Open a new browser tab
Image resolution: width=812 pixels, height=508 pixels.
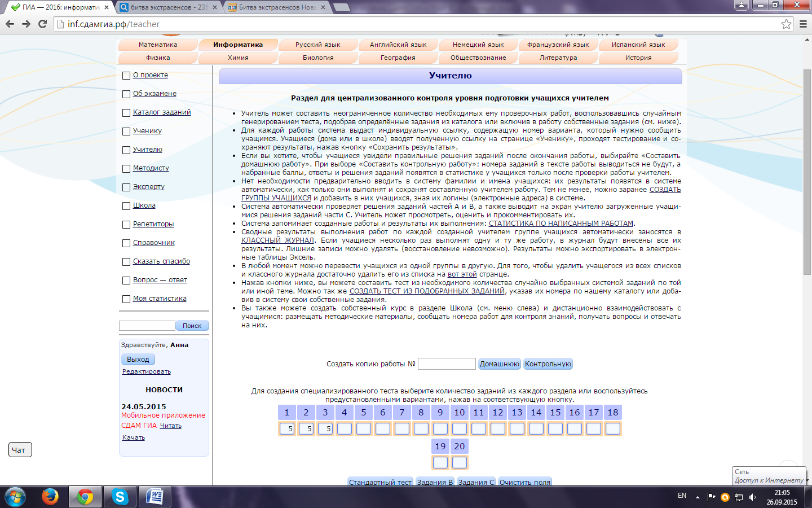tap(341, 7)
